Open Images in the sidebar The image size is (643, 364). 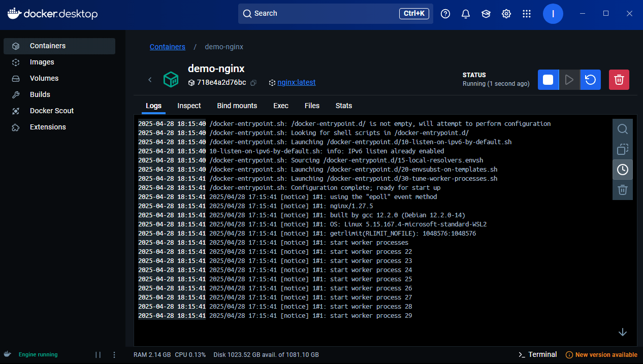tap(59, 62)
